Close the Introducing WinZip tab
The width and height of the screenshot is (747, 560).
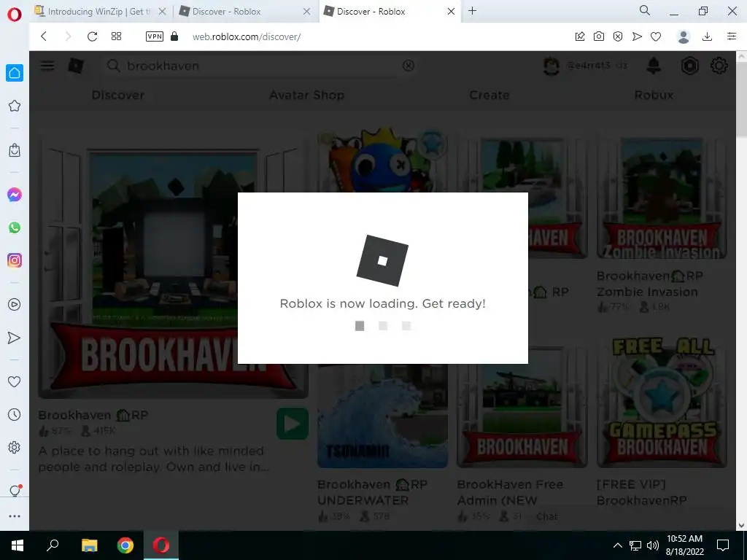163,12
